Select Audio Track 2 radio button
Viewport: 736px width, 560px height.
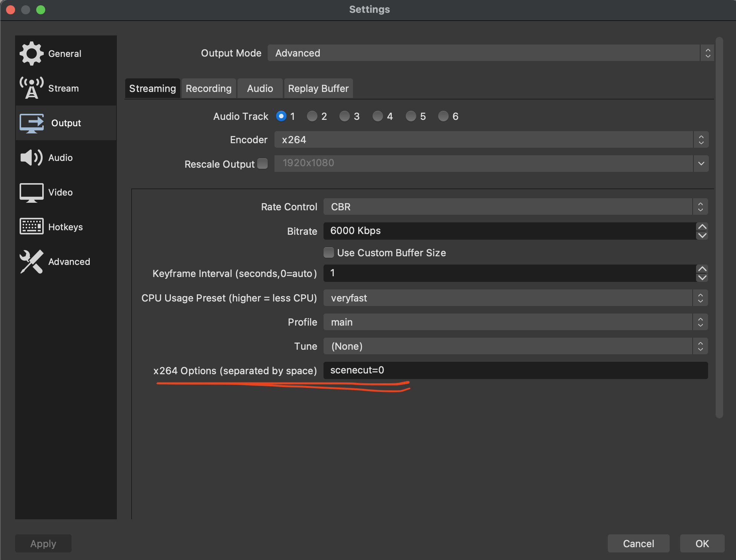point(312,116)
